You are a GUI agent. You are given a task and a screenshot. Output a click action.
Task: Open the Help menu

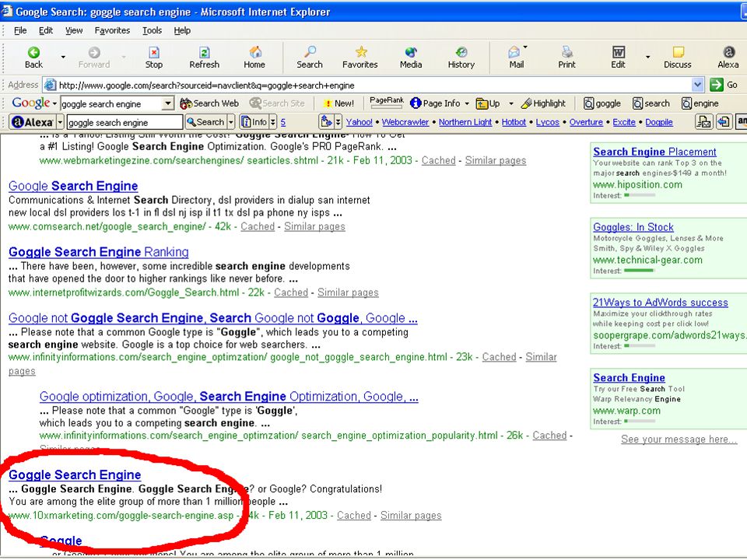pos(182,30)
